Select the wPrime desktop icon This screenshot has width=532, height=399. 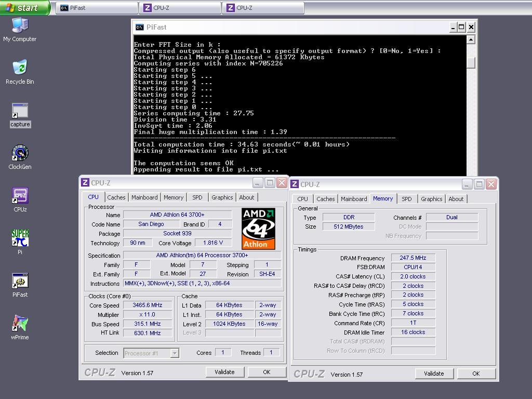[20, 328]
